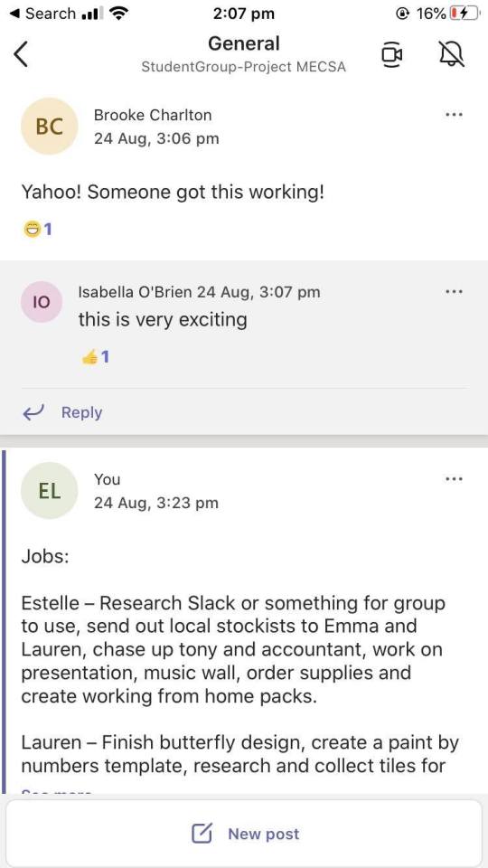Return to Search via status bar link
The width and height of the screenshot is (488, 868).
tap(44, 14)
